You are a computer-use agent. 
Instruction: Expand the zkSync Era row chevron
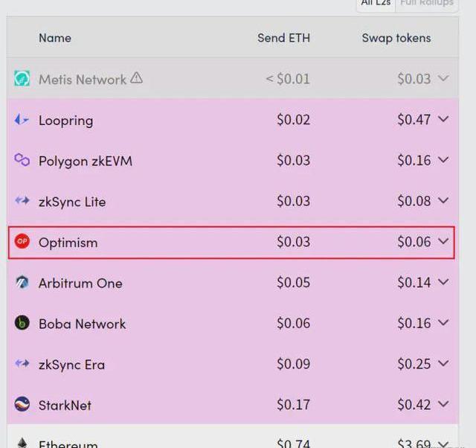443,363
